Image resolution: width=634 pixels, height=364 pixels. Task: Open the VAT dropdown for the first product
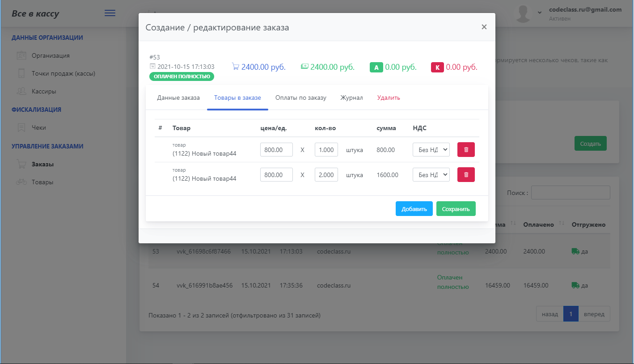click(431, 150)
